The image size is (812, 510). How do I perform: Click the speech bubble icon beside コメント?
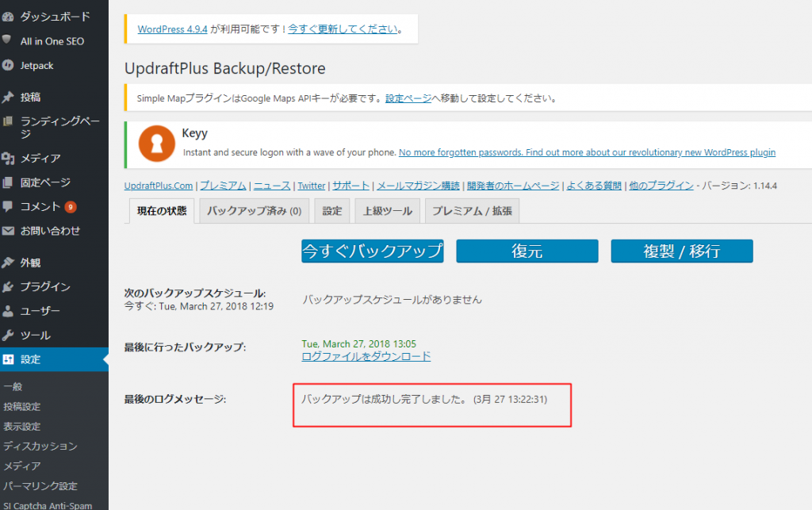8,206
